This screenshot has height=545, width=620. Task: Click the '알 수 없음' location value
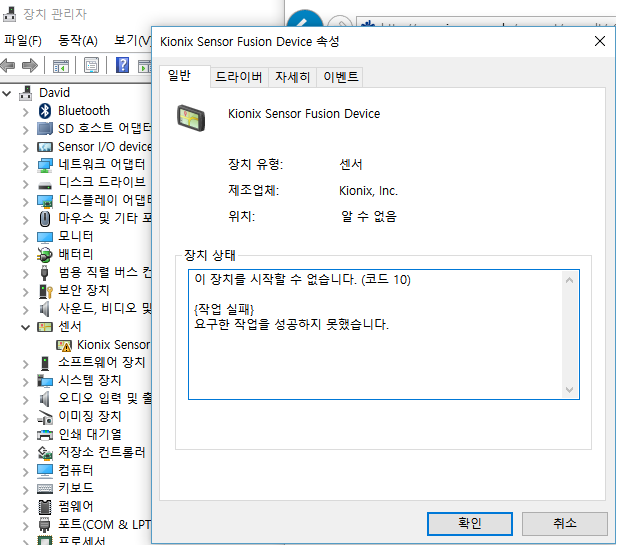pyautogui.click(x=369, y=216)
